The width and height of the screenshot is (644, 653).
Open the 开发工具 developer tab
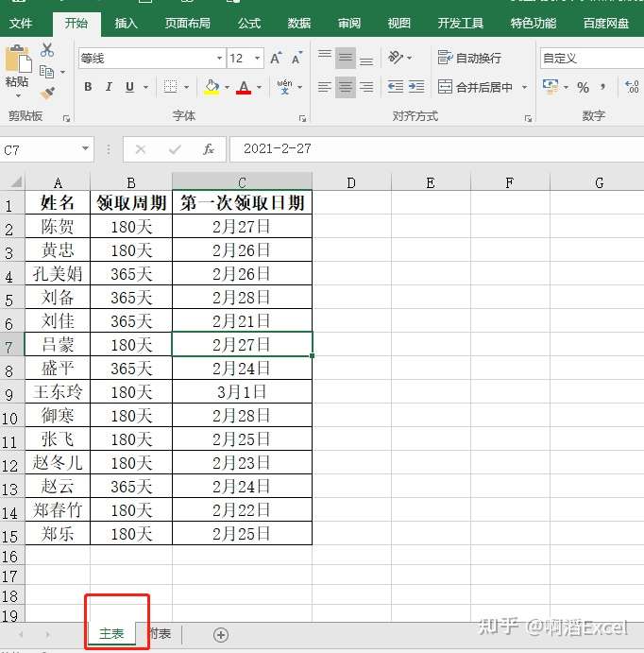tap(461, 23)
